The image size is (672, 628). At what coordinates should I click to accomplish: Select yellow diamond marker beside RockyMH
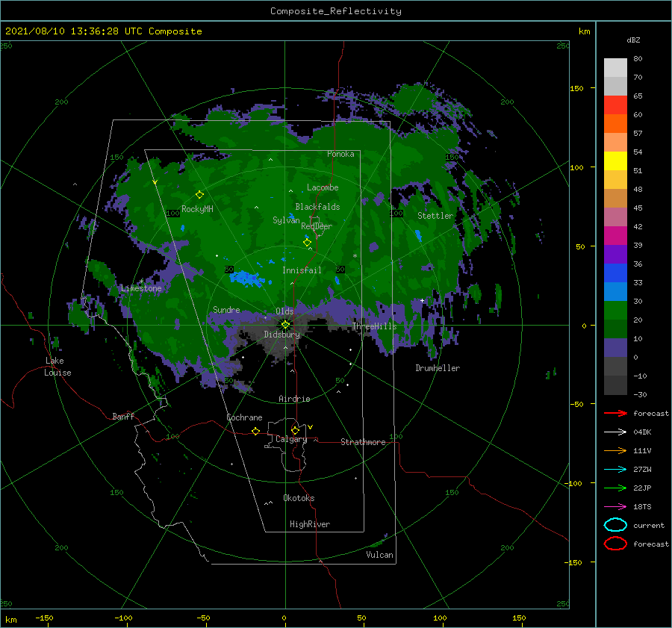point(199,195)
